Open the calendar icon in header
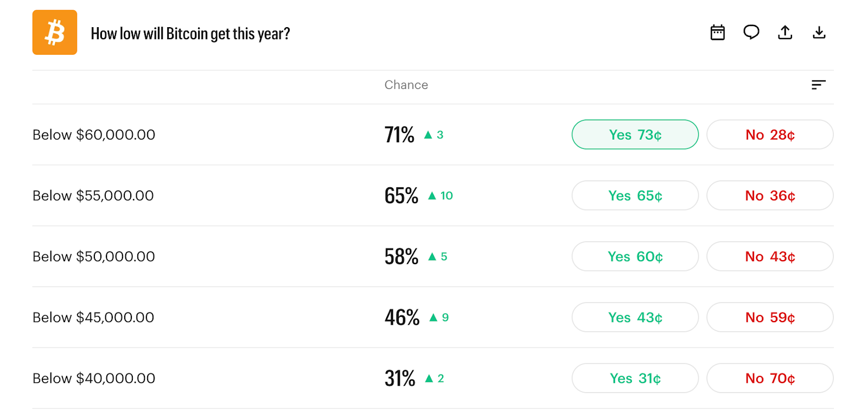The image size is (868, 416). (718, 33)
